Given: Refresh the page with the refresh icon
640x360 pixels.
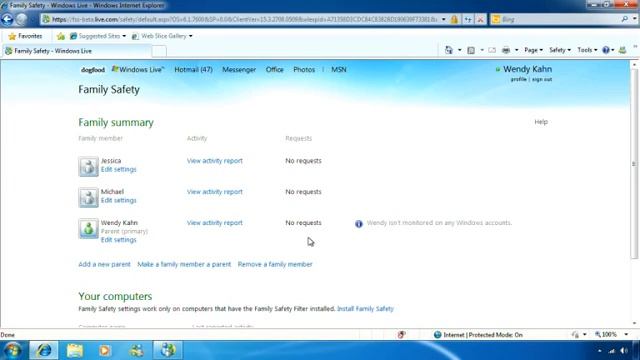Looking at the screenshot, I should (x=468, y=19).
